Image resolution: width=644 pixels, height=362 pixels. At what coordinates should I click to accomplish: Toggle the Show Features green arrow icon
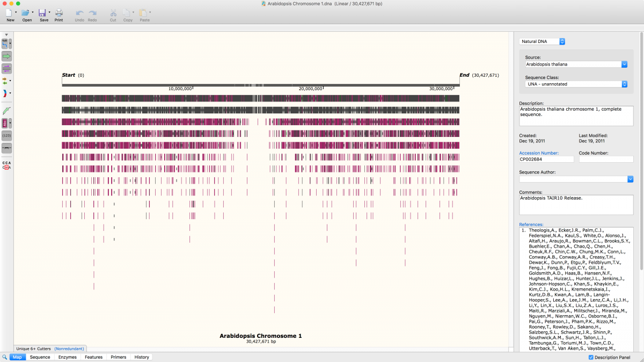(6, 56)
